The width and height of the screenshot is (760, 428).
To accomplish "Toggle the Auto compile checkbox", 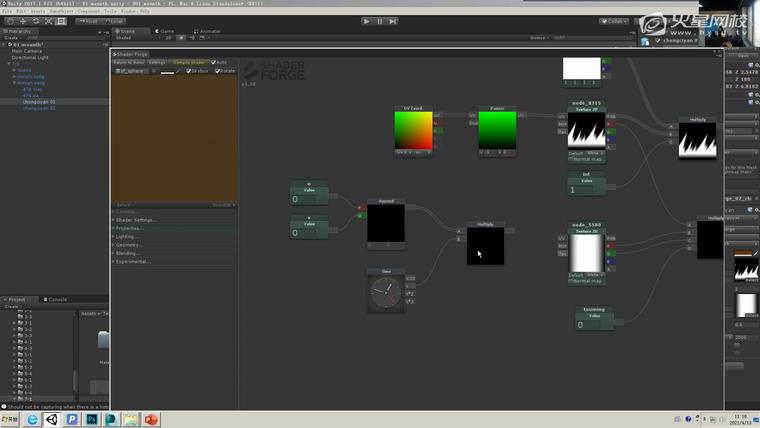I will point(213,62).
